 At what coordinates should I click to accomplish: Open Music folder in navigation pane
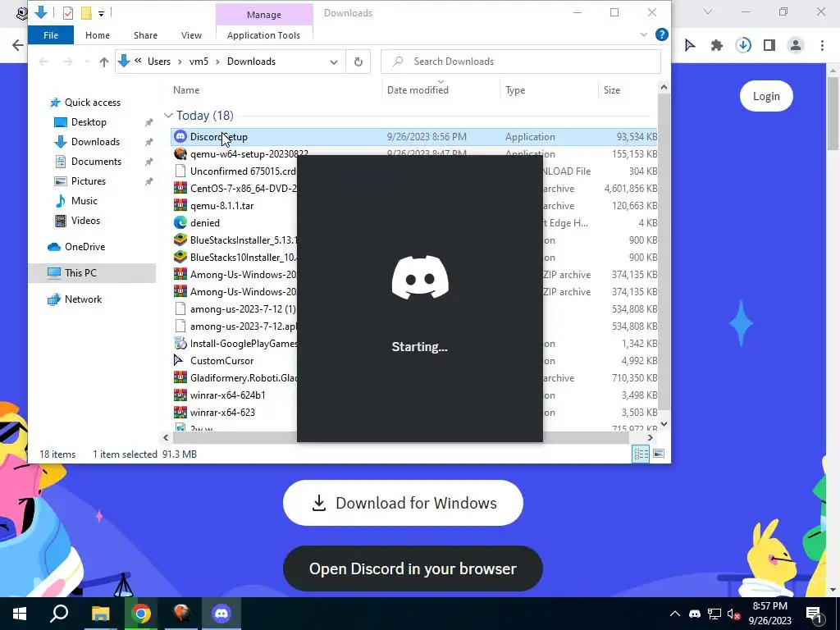(84, 200)
